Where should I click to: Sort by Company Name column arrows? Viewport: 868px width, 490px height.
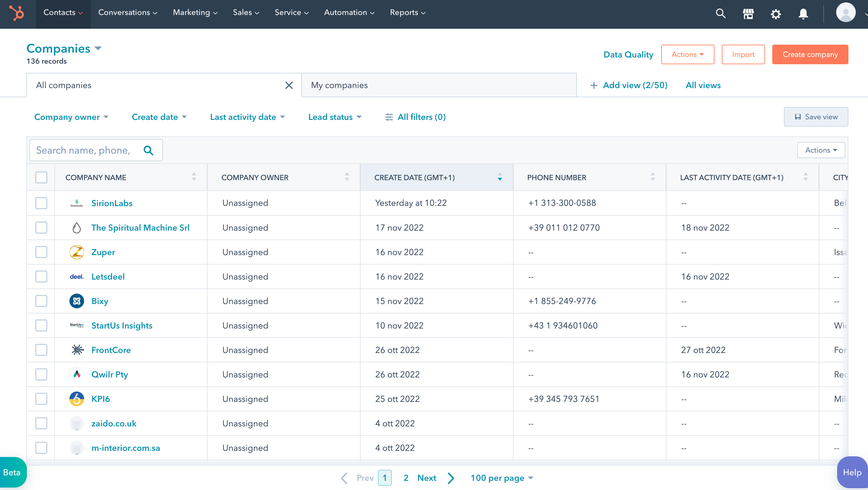coord(194,176)
